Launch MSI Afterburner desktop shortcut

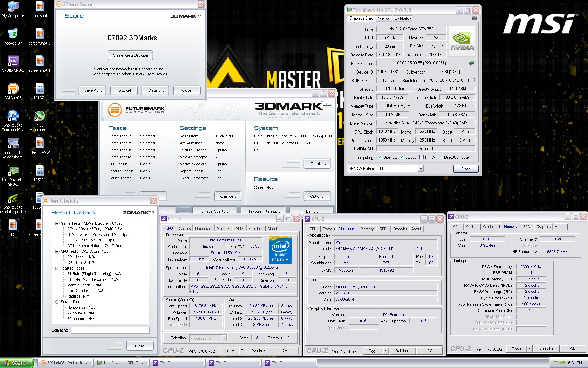pyautogui.click(x=40, y=121)
